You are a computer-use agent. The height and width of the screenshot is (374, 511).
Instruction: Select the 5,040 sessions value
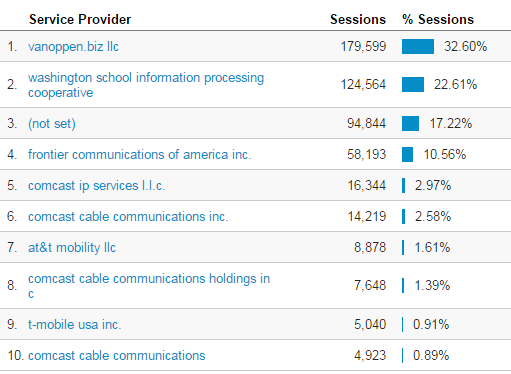click(x=370, y=325)
